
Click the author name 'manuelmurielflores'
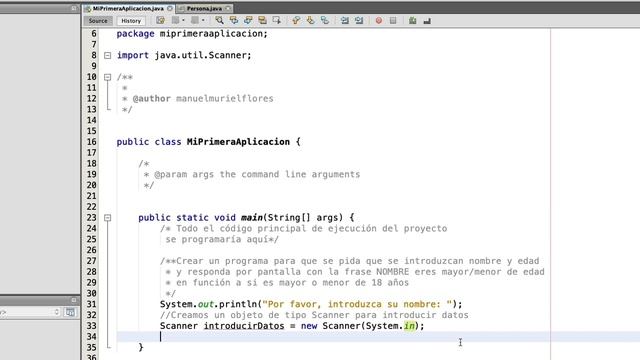[x=225, y=98]
